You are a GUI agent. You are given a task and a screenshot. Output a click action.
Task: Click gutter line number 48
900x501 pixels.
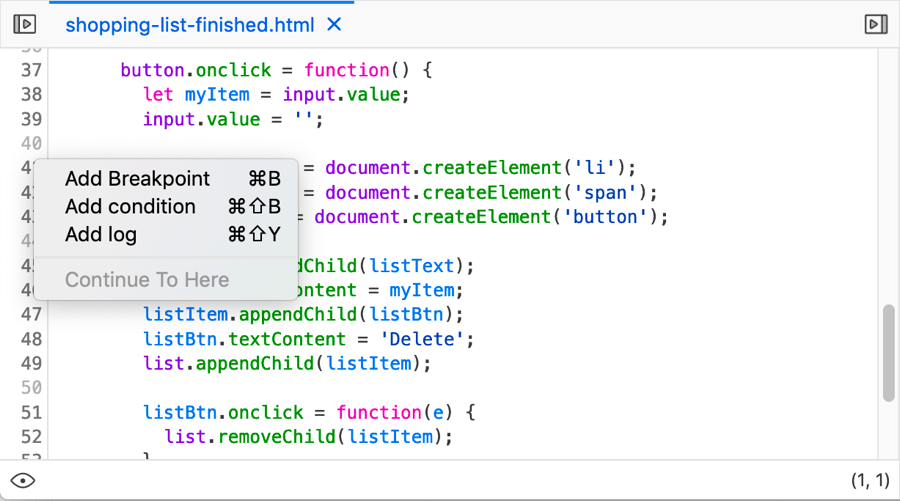[x=31, y=339]
